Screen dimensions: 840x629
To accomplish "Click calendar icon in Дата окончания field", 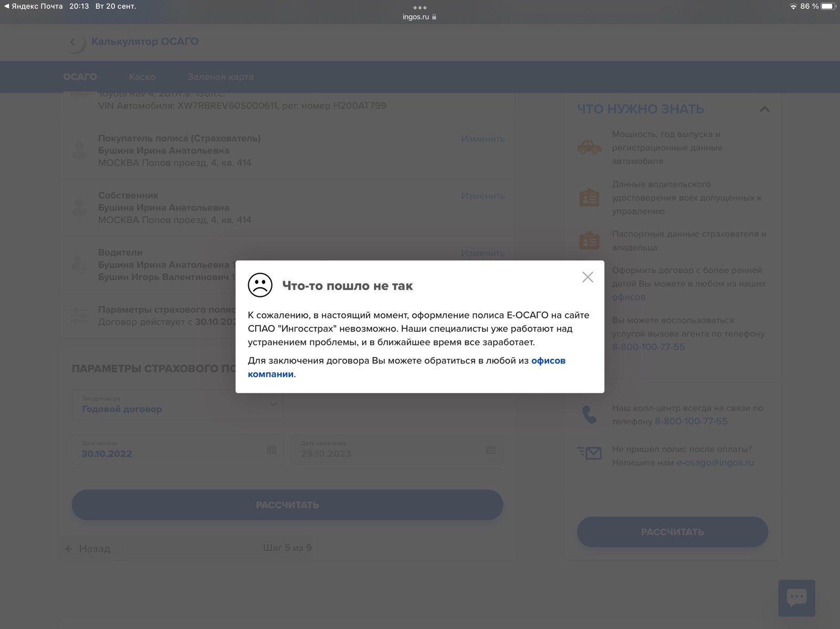I will click(x=491, y=450).
